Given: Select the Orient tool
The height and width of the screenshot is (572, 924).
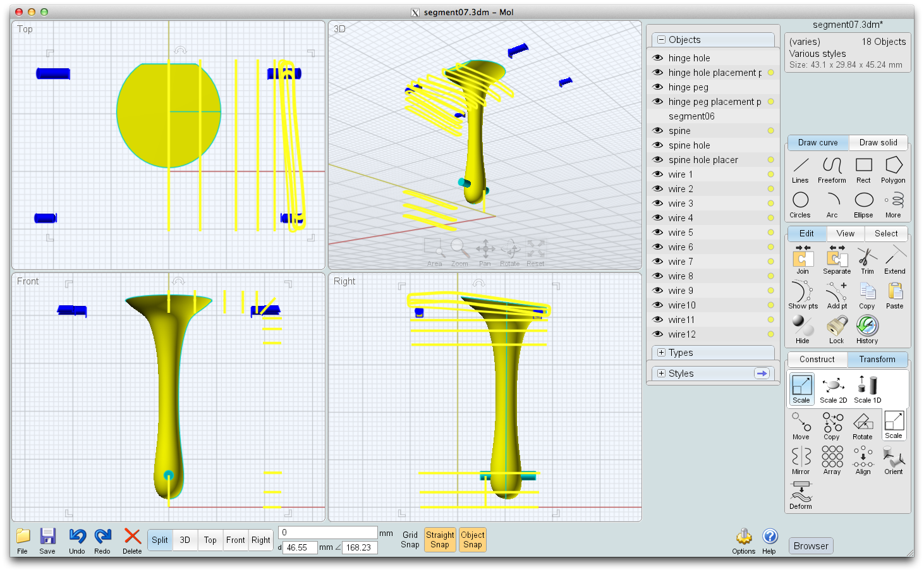Looking at the screenshot, I should click(x=894, y=460).
